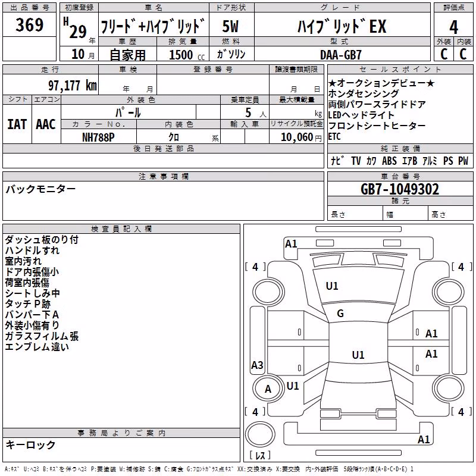476x476 pixels.
Task: Click the ABS equipment label
Action: tap(389, 161)
